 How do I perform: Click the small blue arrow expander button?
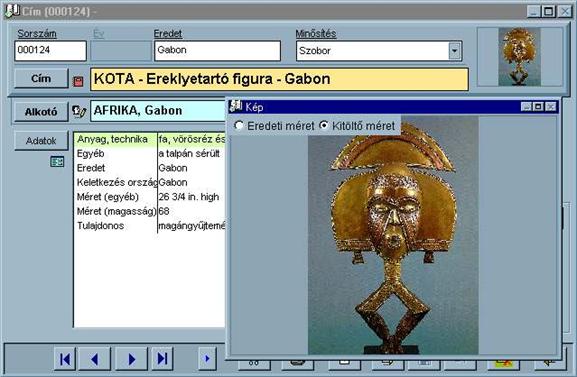[207, 358]
